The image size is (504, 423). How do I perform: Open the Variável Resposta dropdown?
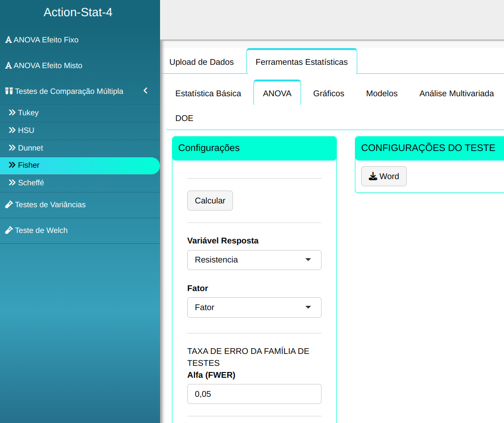pyautogui.click(x=254, y=260)
